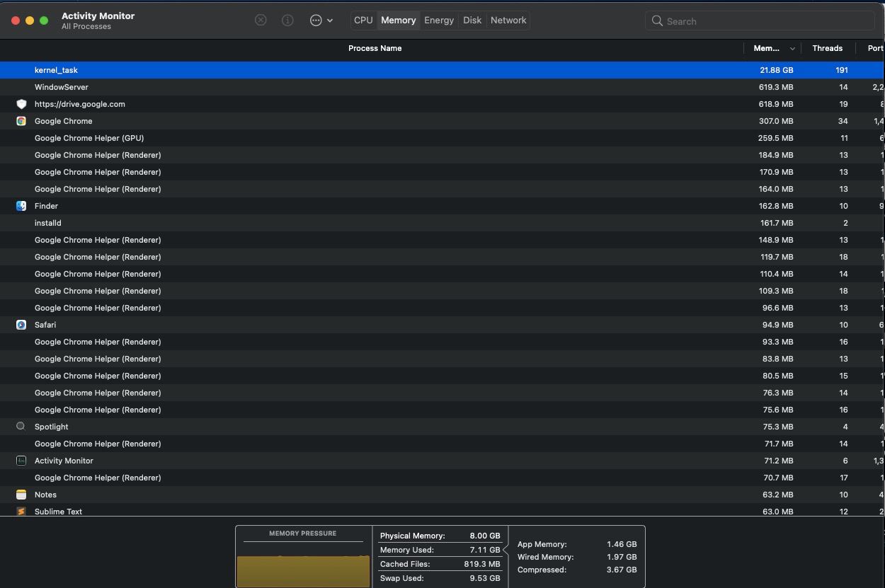Select the Spotlight process name

click(x=52, y=427)
